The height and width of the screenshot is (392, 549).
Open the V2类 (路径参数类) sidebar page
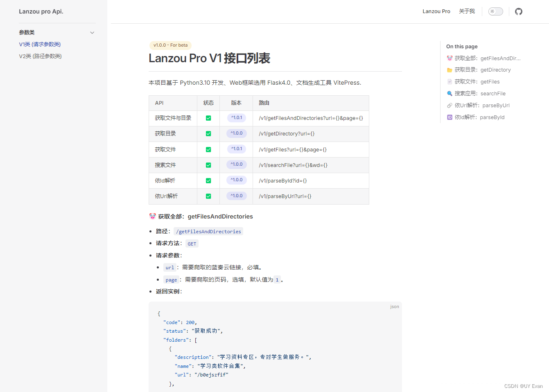(40, 56)
